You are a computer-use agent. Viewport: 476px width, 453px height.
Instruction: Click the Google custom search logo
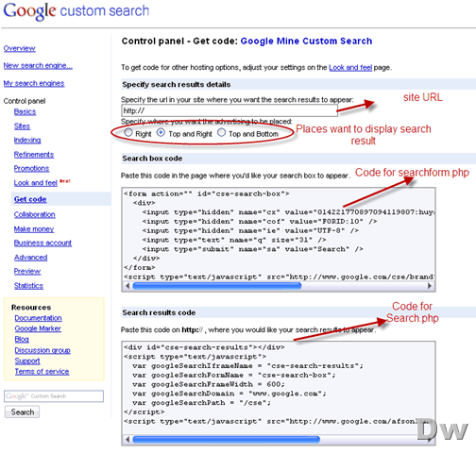76,11
